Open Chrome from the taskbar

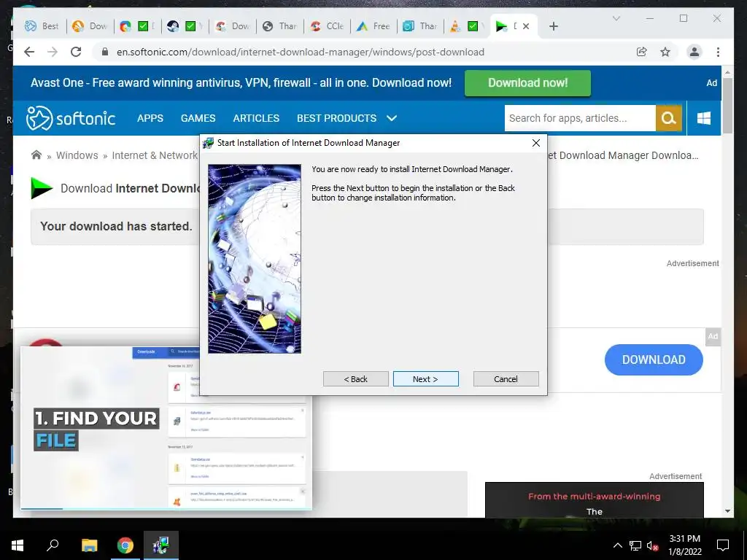tap(125, 545)
